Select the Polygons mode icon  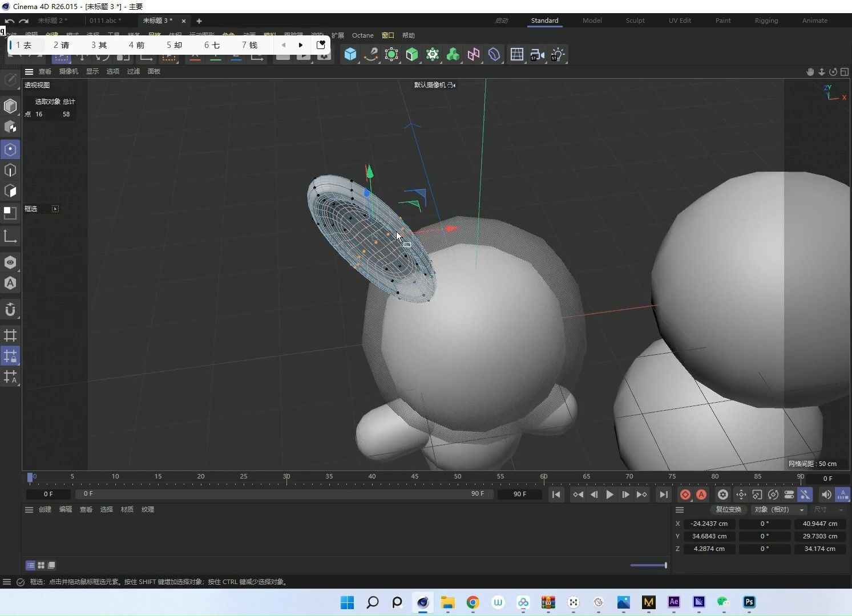(10, 191)
